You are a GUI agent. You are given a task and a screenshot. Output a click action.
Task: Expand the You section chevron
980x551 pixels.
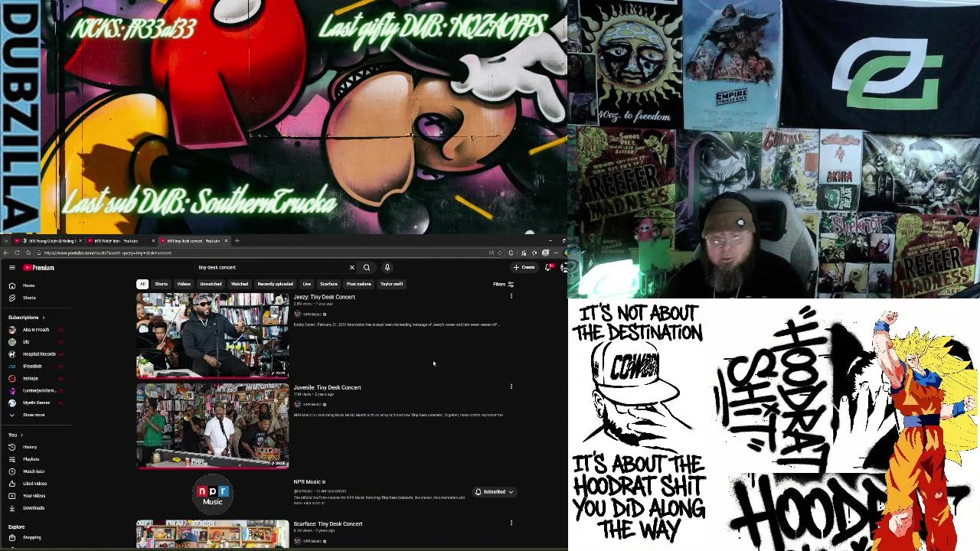(21, 435)
